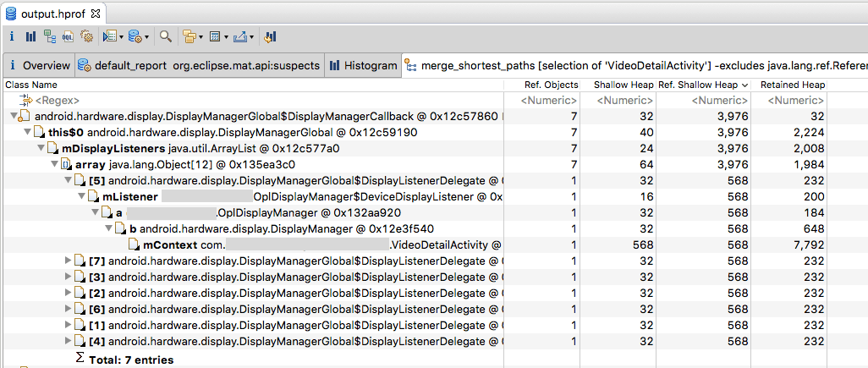
Task: Open the Thread Overview gear icon
Action: click(x=86, y=36)
